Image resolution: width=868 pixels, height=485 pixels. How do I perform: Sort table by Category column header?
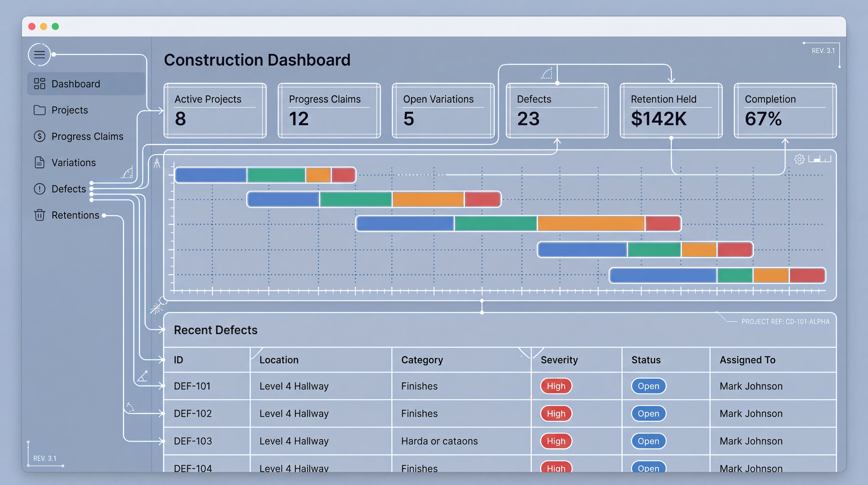(x=422, y=360)
